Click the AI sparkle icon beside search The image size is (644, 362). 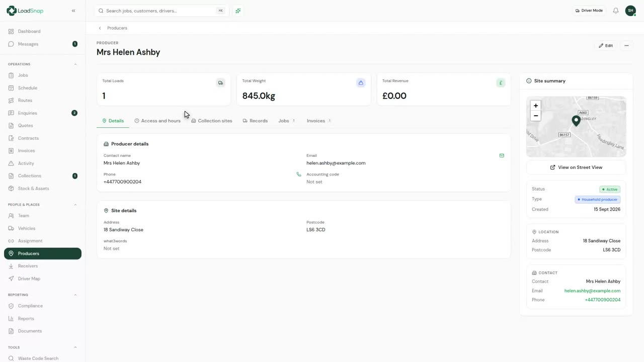point(238,11)
